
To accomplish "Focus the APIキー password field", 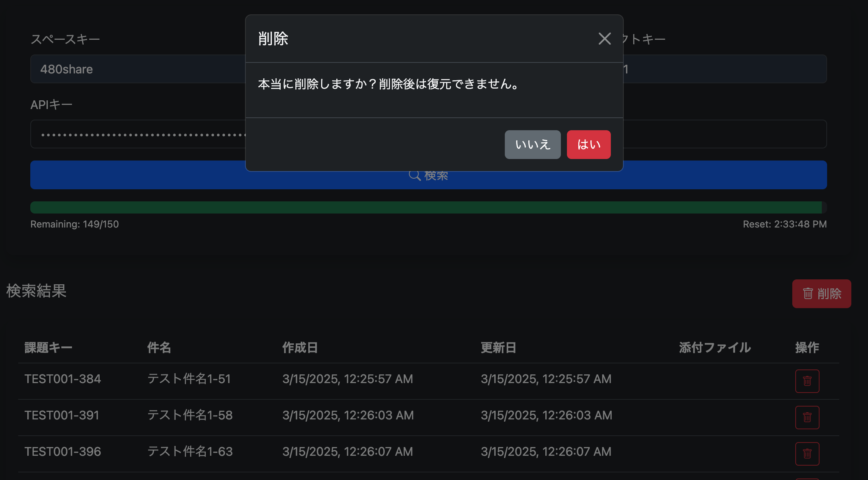I will point(138,134).
